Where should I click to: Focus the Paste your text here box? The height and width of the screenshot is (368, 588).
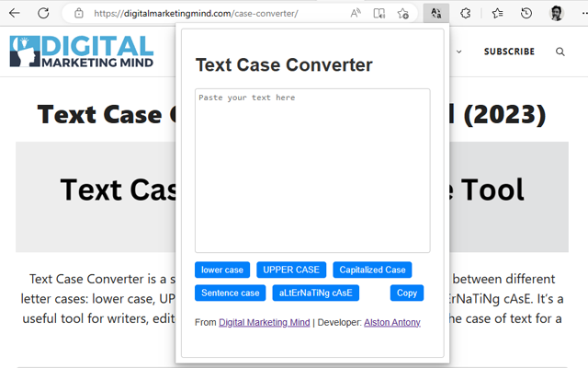(x=312, y=170)
